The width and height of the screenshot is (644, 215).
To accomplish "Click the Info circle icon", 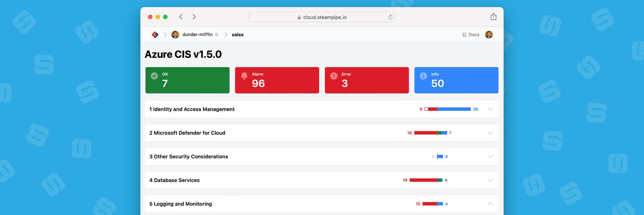I will tap(423, 76).
